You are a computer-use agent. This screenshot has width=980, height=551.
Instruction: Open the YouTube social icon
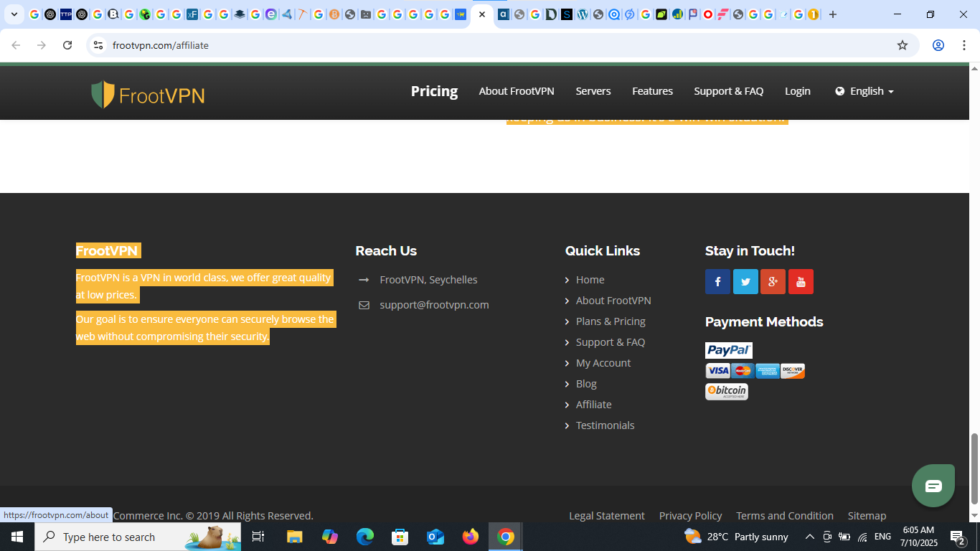[801, 281]
